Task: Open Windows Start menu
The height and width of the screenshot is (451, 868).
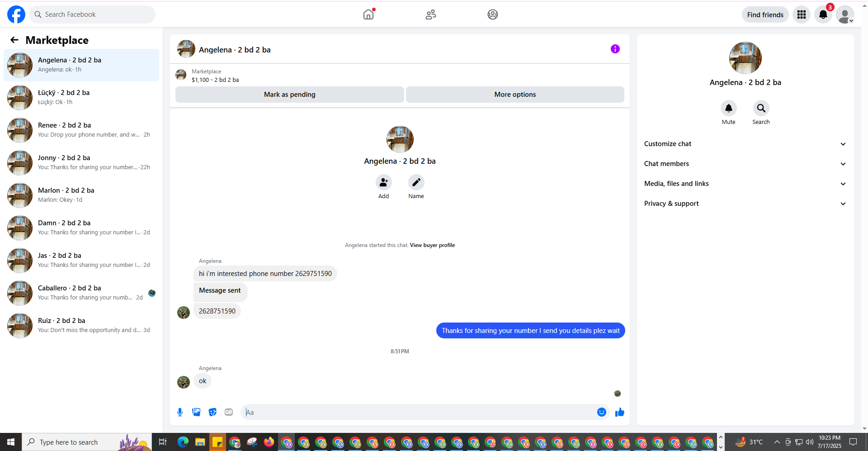Action: pos(11,442)
